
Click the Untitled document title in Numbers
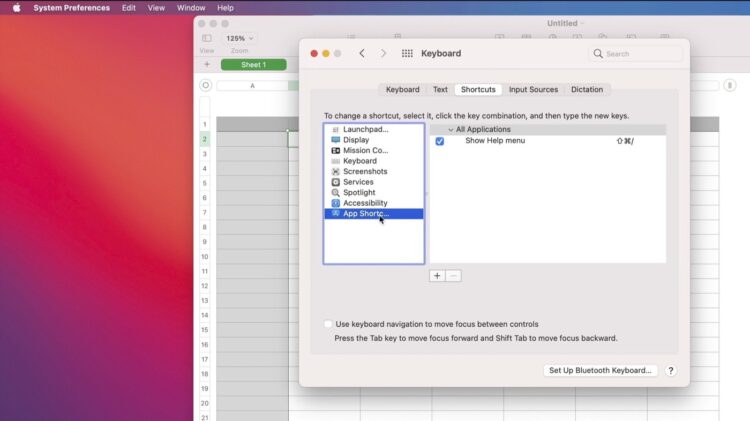point(562,23)
